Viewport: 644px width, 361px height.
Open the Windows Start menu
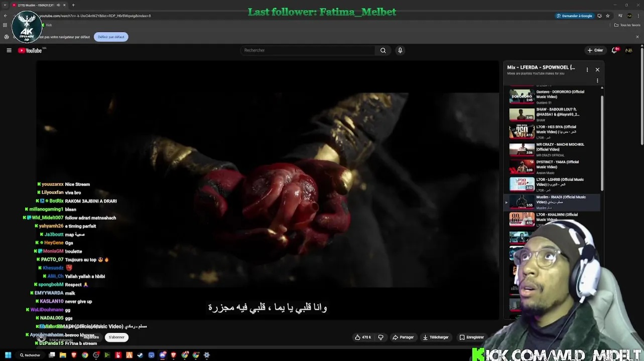click(8, 355)
